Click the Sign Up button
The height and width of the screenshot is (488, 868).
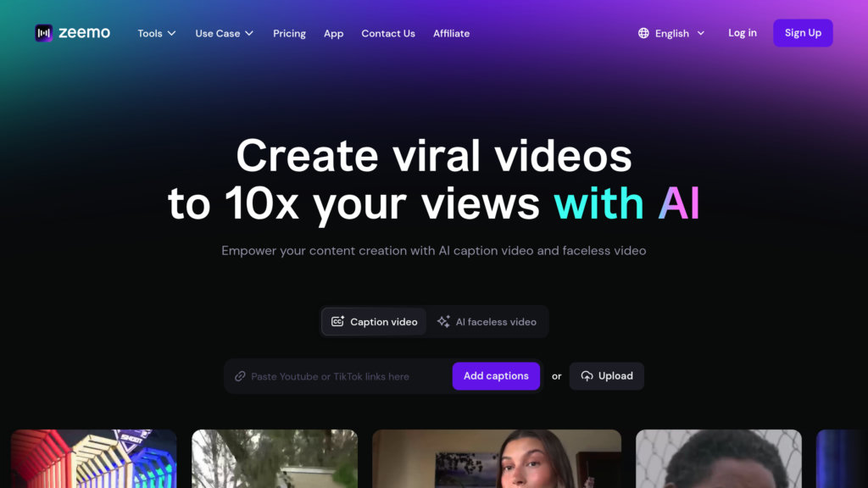803,33
